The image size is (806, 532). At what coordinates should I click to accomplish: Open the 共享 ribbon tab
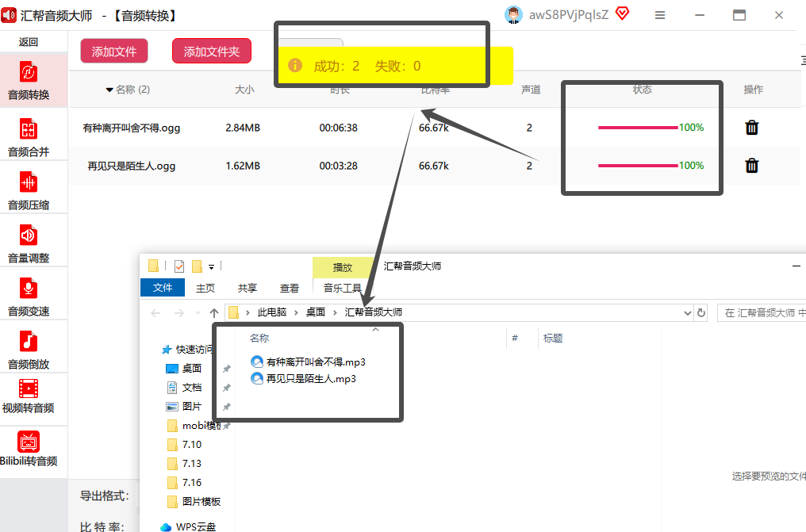248,288
